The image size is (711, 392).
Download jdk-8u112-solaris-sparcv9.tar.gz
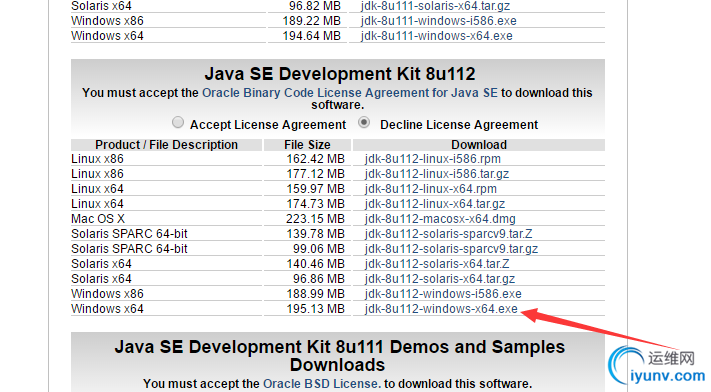(451, 249)
